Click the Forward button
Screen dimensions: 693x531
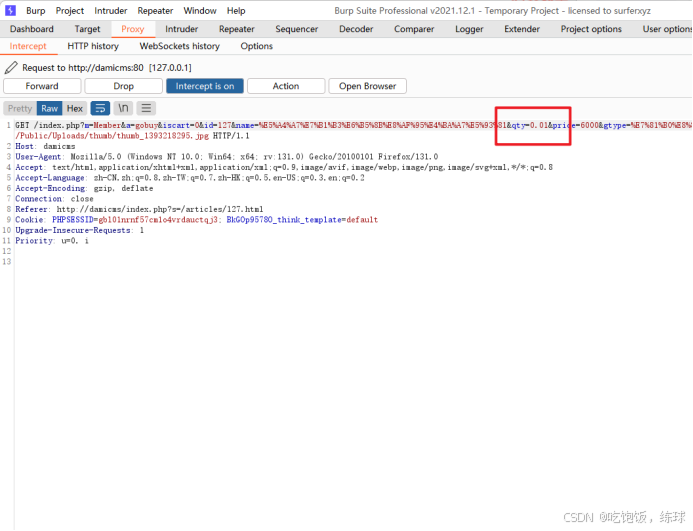[42, 86]
